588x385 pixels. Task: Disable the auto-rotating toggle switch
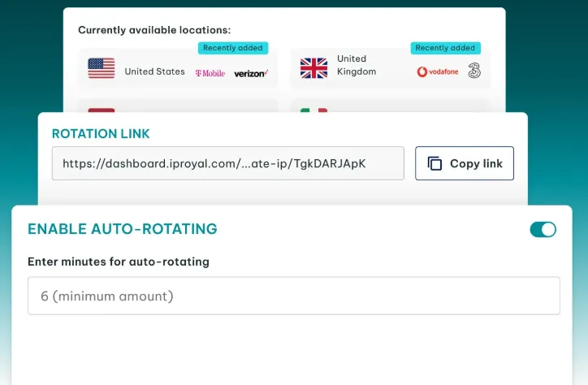[x=543, y=230]
